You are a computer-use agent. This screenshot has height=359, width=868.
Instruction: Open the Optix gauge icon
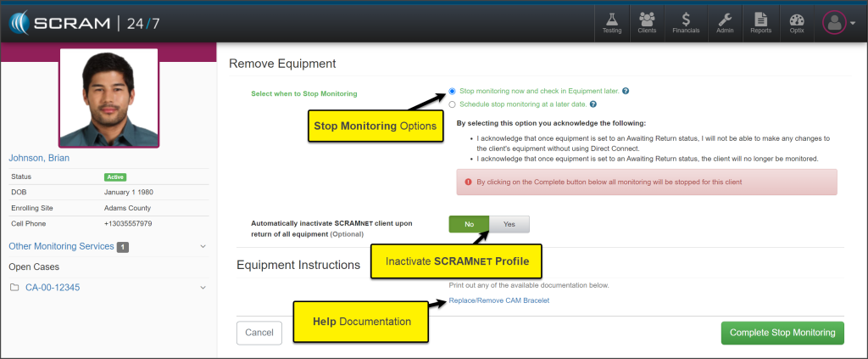click(x=796, y=21)
